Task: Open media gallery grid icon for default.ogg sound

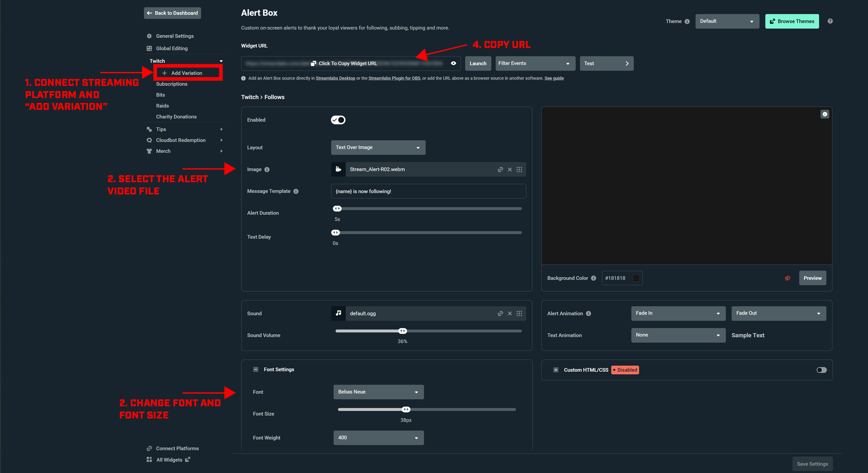Action: tap(519, 313)
